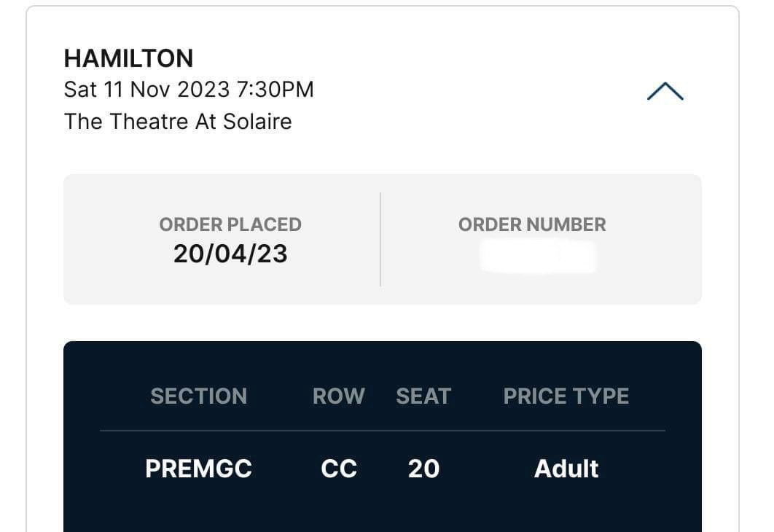Select the SECTION column header
774x532 pixels.
click(198, 396)
